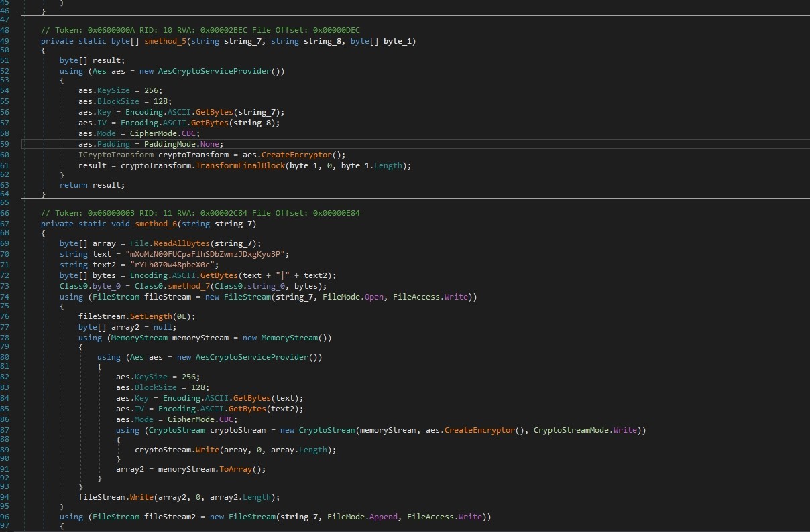This screenshot has height=532, width=810.
Task: Click the value 128 on line 83
Action: [x=198, y=387]
